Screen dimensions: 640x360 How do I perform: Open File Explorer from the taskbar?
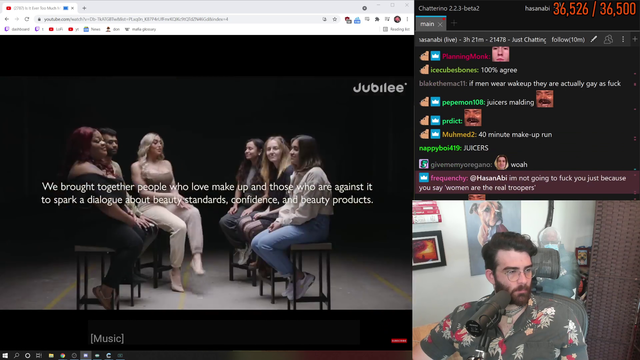click(x=51, y=356)
